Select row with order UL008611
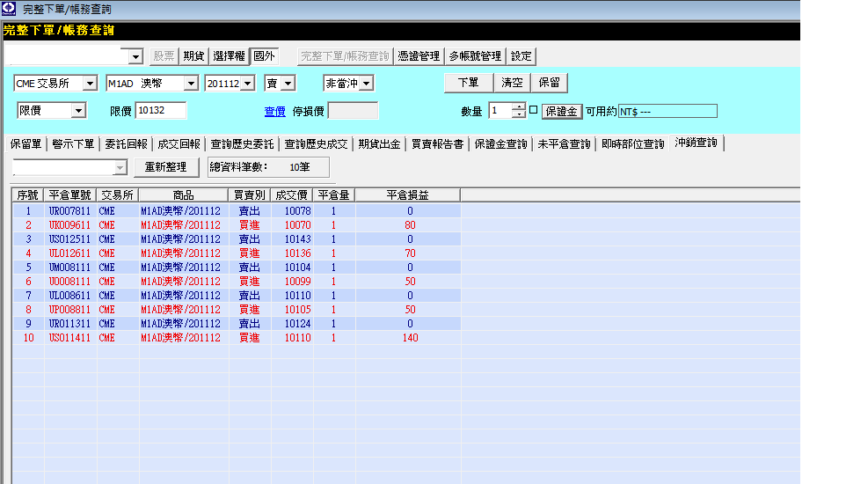 tap(237, 295)
